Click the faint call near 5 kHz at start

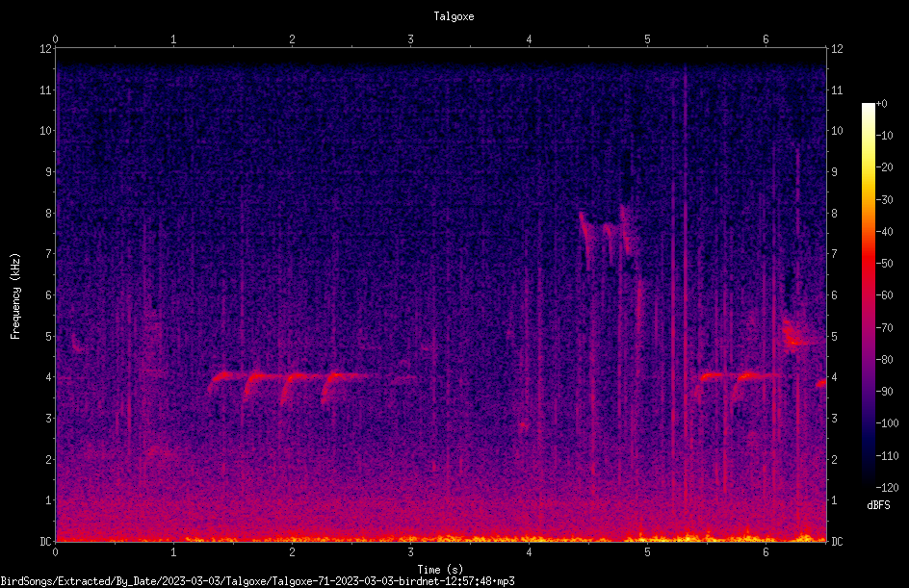point(79,343)
